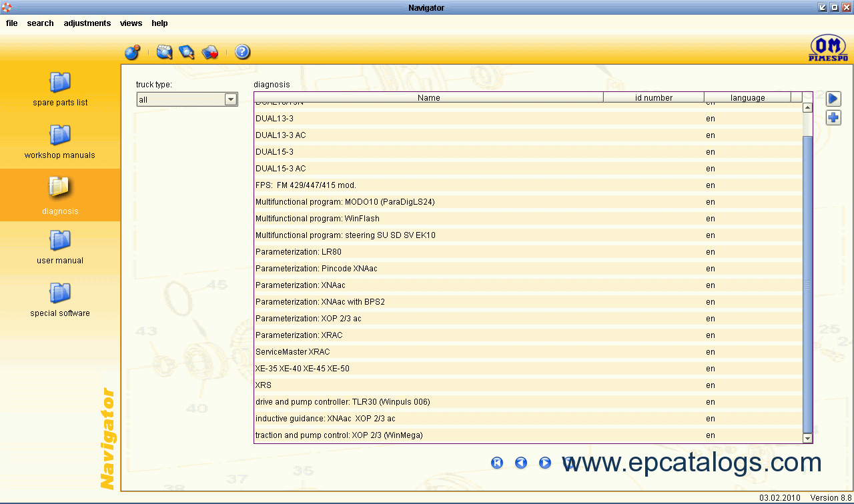This screenshot has height=504, width=854.
Task: Click the vertical scrollbar thumb of diagnosis list
Action: (x=807, y=284)
